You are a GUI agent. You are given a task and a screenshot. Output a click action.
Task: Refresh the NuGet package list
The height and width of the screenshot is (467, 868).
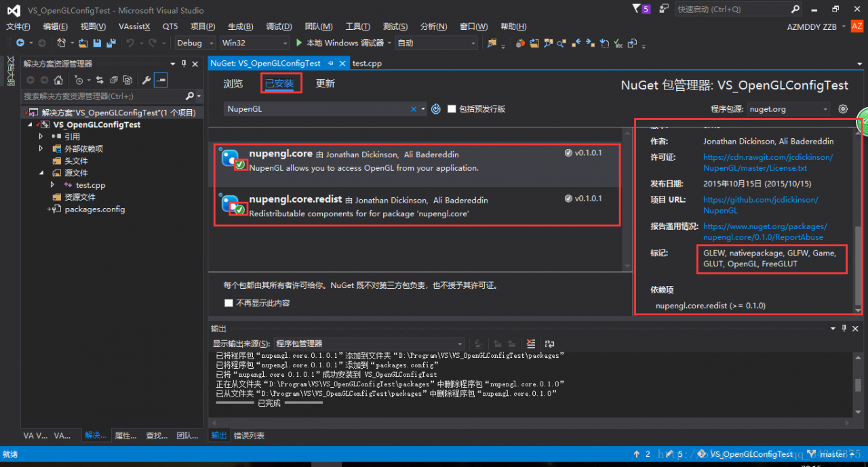[436, 109]
